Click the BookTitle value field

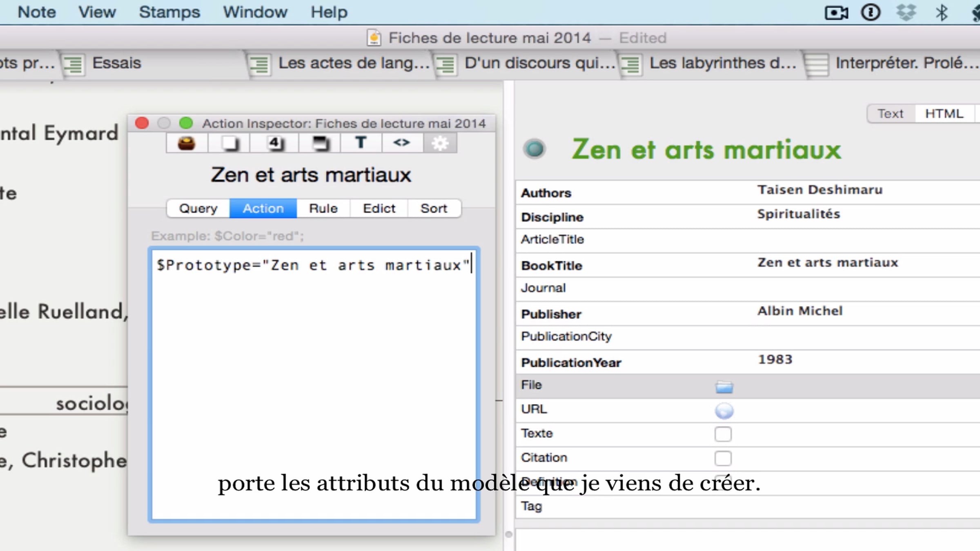click(828, 262)
